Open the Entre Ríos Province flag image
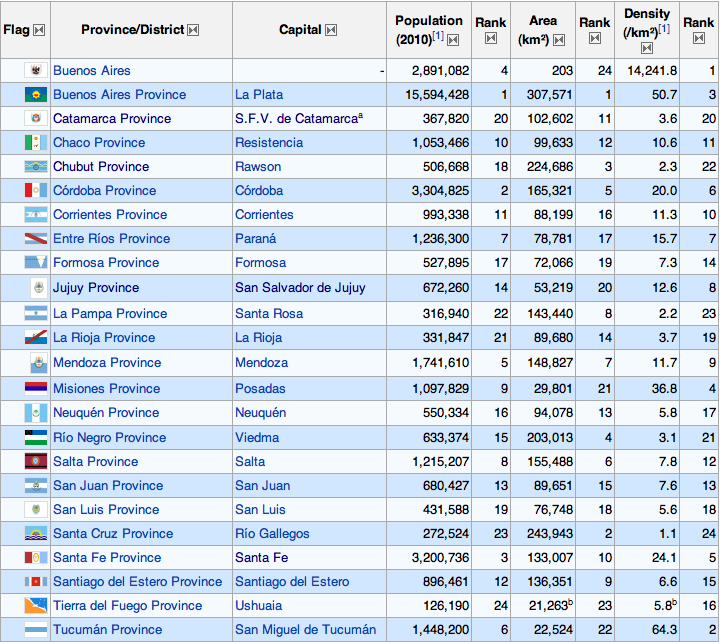Viewport: 720px width, 642px height. (36, 238)
